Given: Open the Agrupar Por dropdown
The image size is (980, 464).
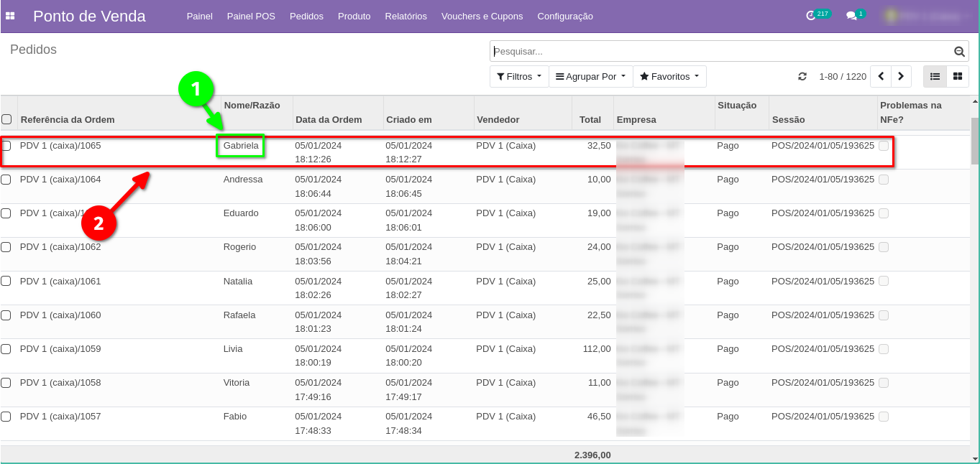Looking at the screenshot, I should pyautogui.click(x=590, y=77).
